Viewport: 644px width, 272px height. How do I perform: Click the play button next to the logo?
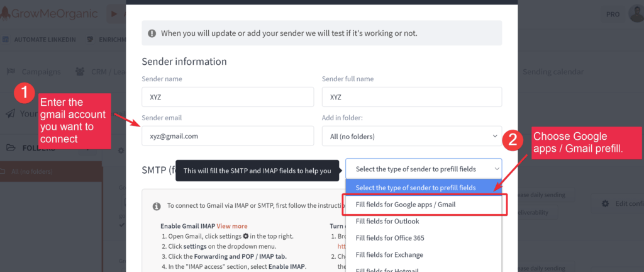(x=116, y=14)
